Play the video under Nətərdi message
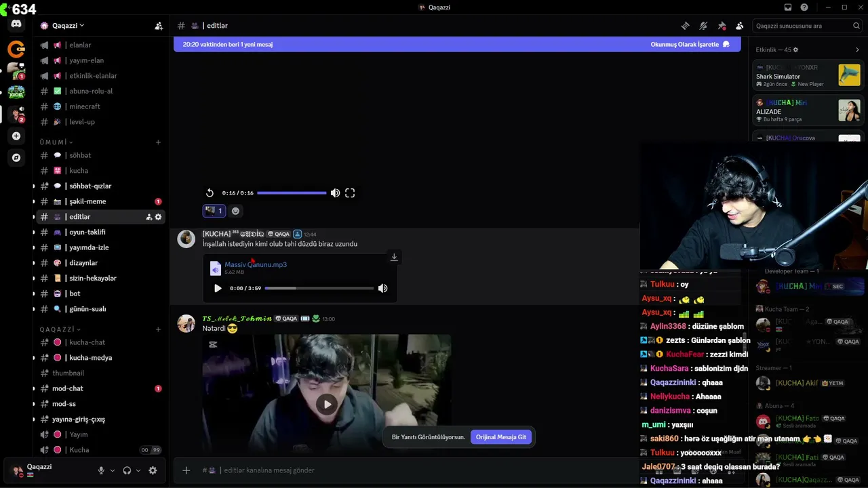 (x=327, y=404)
